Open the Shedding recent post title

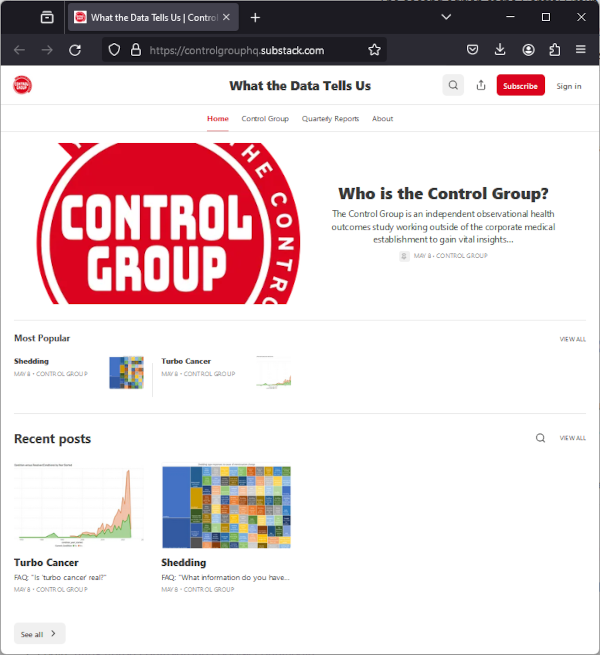[183, 562]
